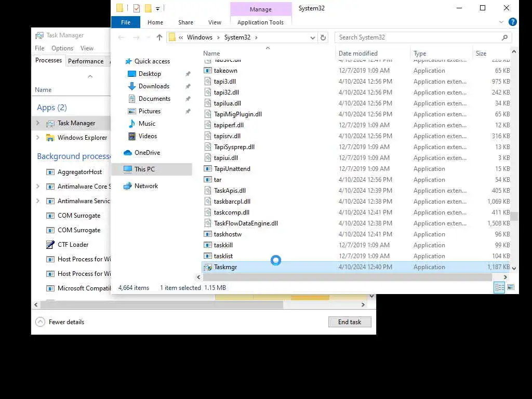532x399 pixels.
Task: Expand Antimalware Core Service row
Action: pyautogui.click(x=38, y=187)
